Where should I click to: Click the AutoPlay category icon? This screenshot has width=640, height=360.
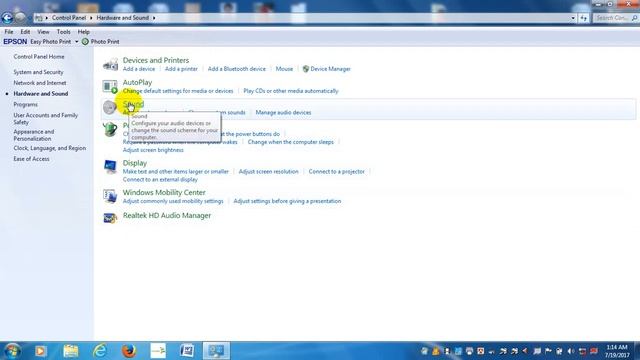tap(110, 87)
